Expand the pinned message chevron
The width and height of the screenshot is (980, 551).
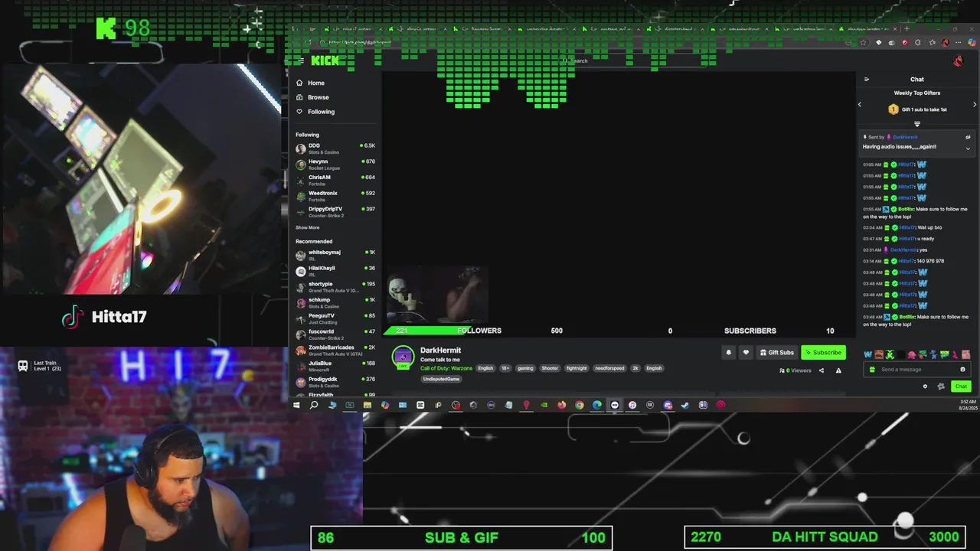click(x=968, y=148)
